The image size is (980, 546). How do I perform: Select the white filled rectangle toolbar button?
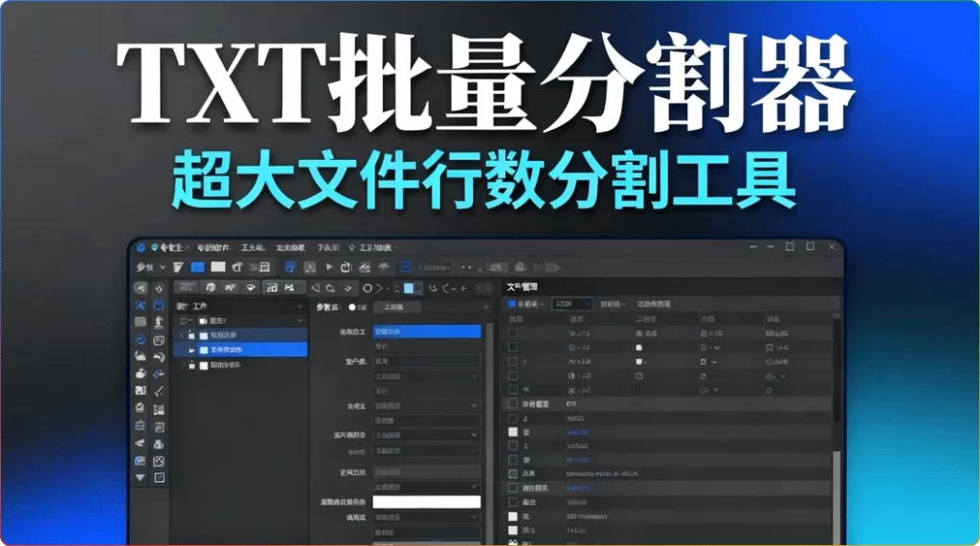218,267
